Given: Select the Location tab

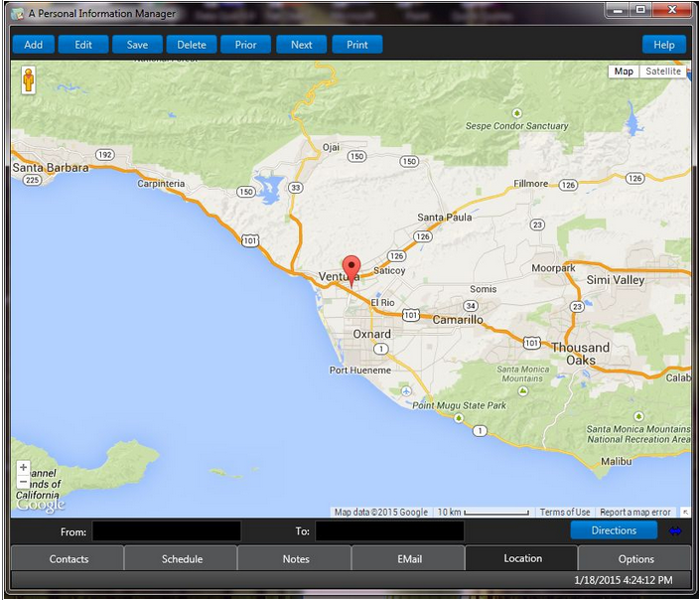Looking at the screenshot, I should 522,558.
